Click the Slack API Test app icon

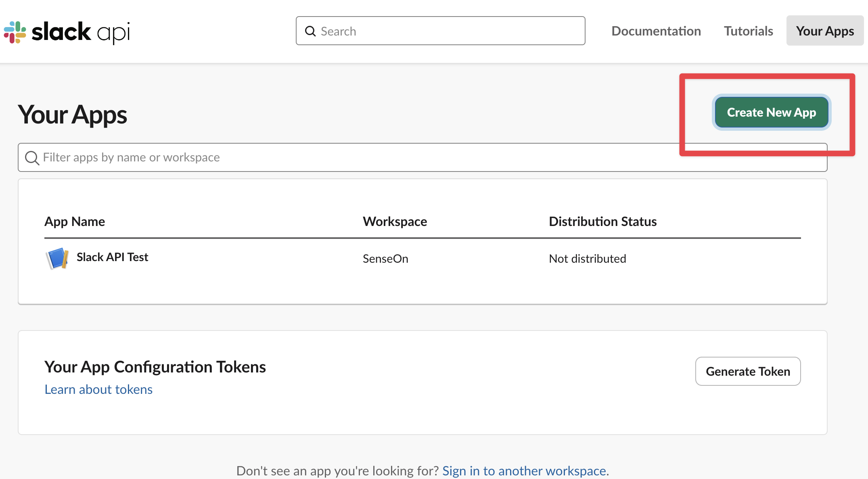click(x=57, y=258)
